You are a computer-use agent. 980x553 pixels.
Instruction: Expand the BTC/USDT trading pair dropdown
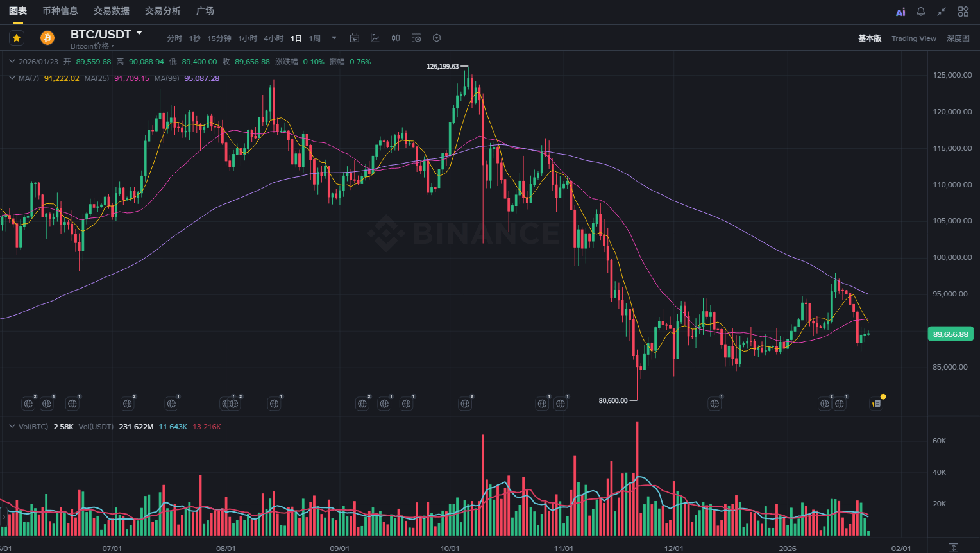pos(139,33)
